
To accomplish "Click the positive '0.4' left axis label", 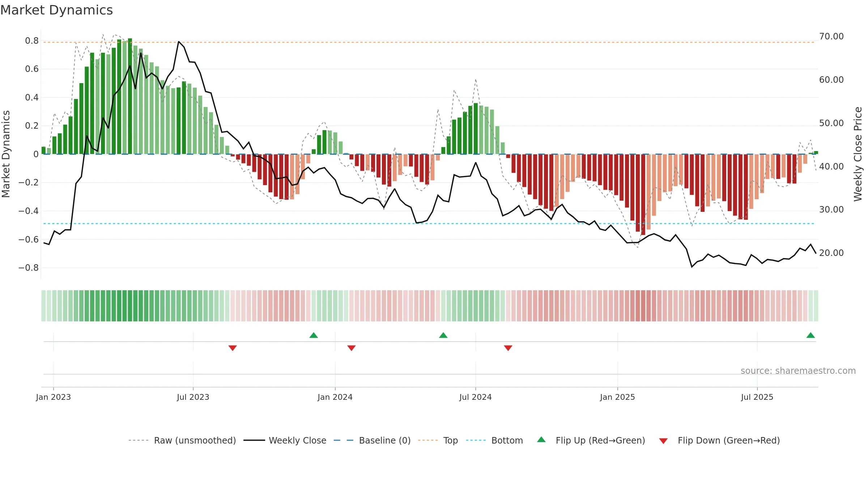I will (x=32, y=98).
